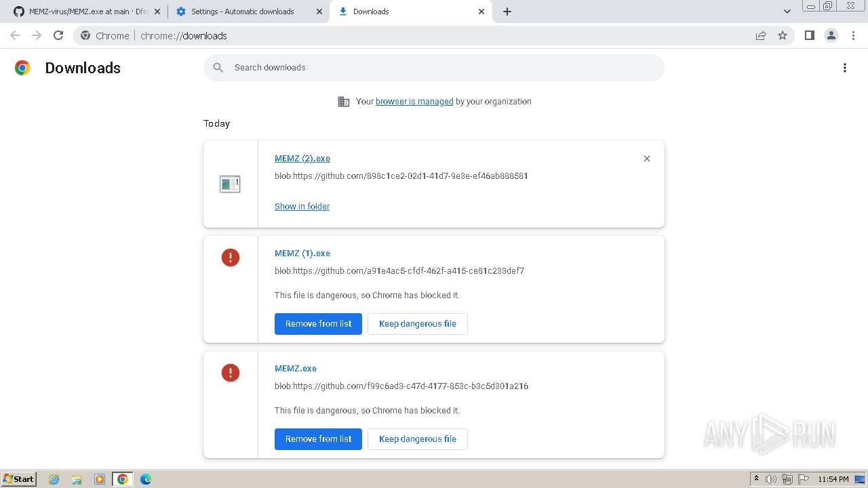Image resolution: width=868 pixels, height=488 pixels.
Task: Go back using the browser back arrow
Action: click(15, 35)
